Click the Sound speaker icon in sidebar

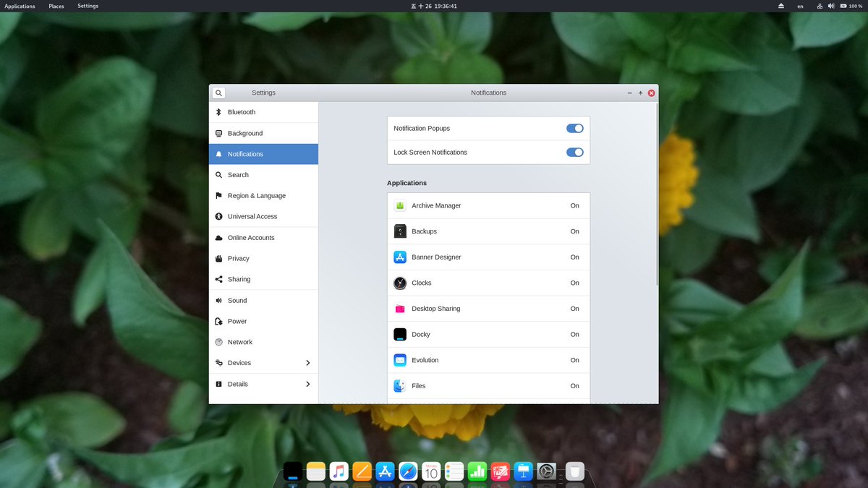click(218, 300)
